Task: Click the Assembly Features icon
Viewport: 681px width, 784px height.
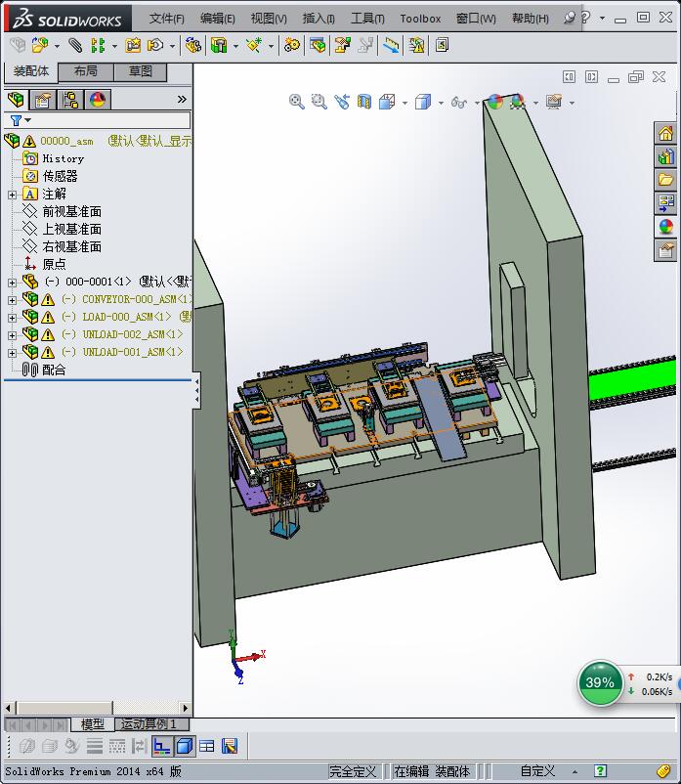Action: click(218, 46)
